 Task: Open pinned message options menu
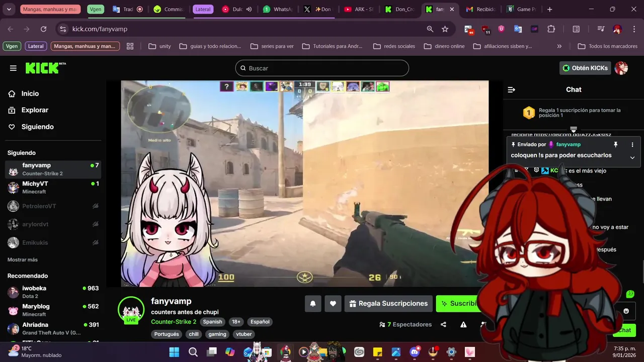tap(632, 144)
